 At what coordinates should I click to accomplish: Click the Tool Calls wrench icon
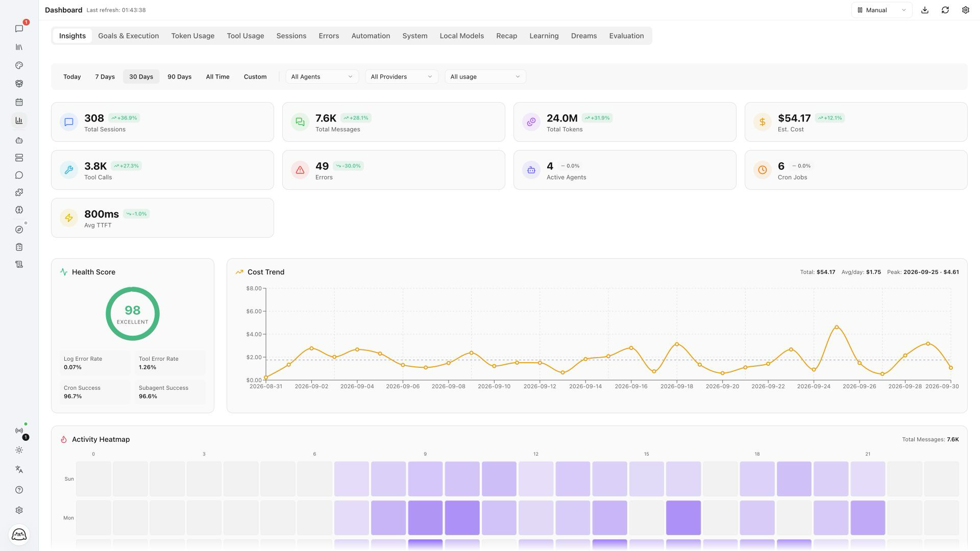tap(69, 170)
